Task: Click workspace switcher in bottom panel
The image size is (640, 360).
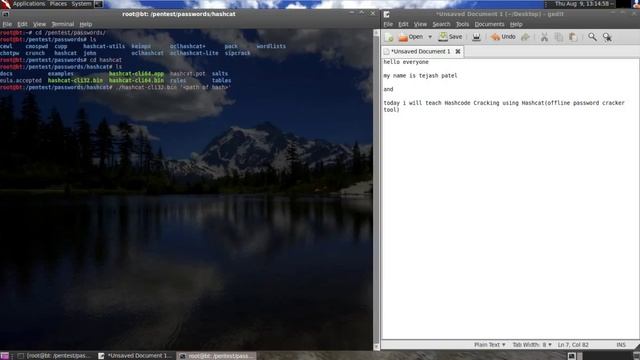Action: (575, 356)
